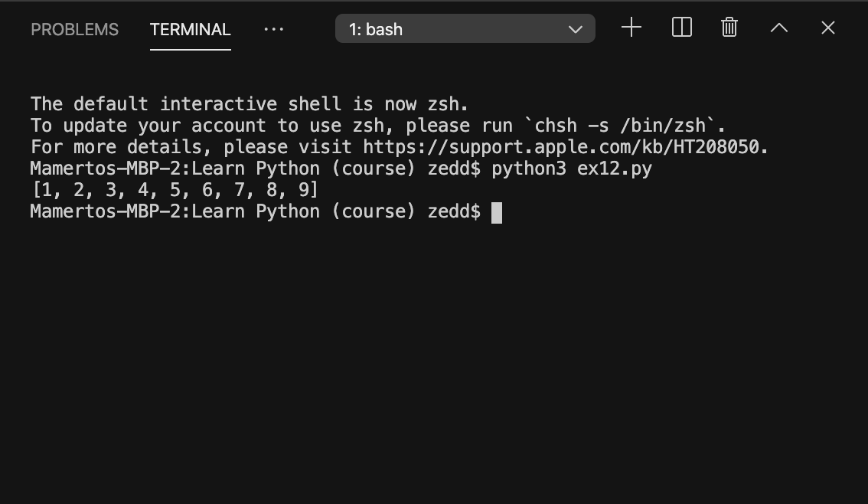Screen dimensions: 868x504
Task: Click the blinking terminal cursor block
Action: coord(497,212)
